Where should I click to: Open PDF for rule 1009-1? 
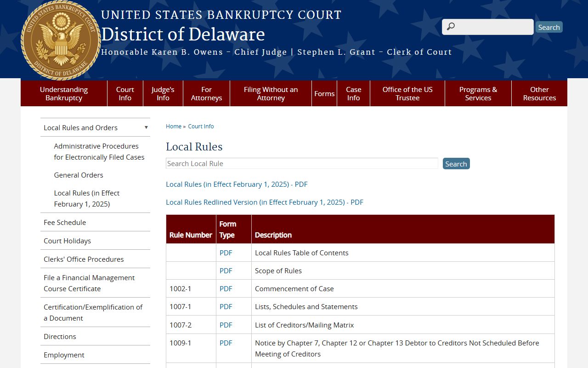coord(226,343)
